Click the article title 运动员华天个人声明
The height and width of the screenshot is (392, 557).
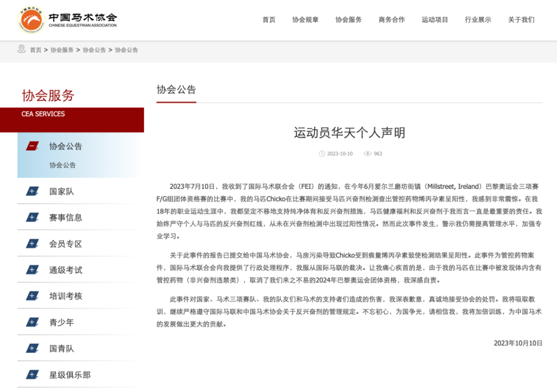coord(350,133)
